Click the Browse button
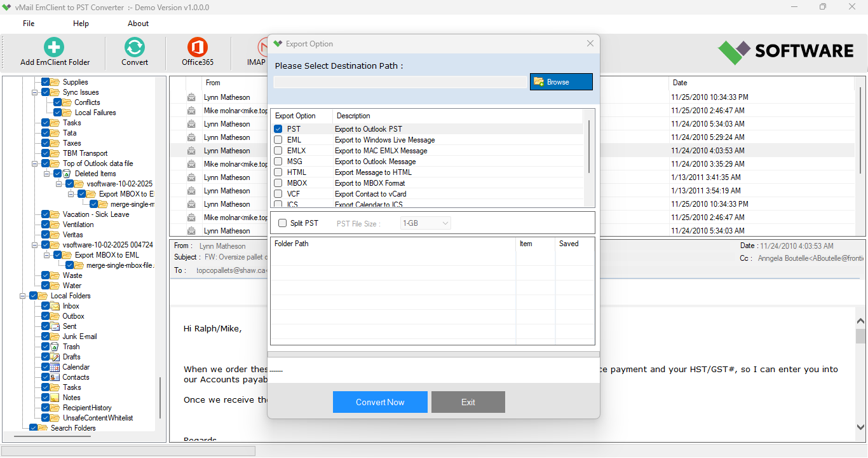The image size is (868, 458). tap(561, 82)
